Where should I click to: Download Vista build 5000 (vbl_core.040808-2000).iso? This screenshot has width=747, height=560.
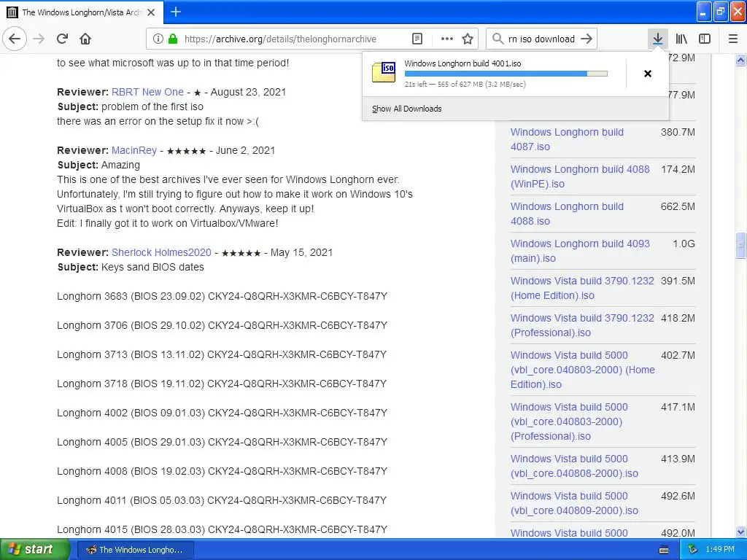(x=574, y=466)
